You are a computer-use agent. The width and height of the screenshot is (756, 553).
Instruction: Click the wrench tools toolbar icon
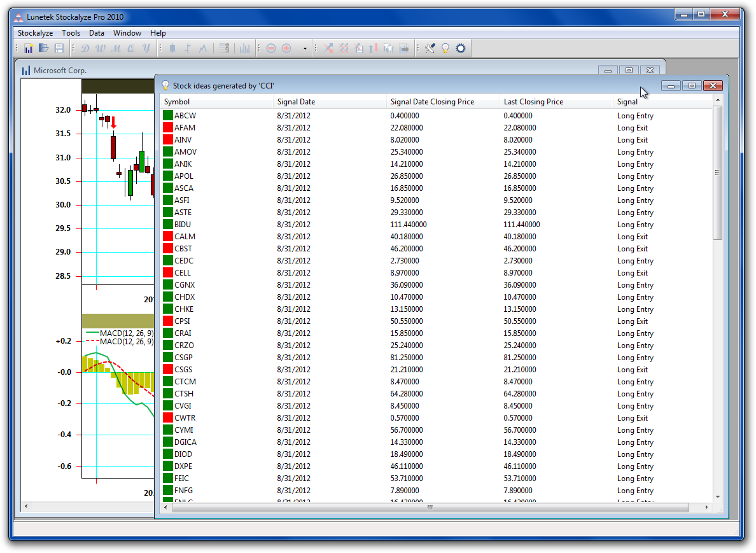[x=430, y=48]
